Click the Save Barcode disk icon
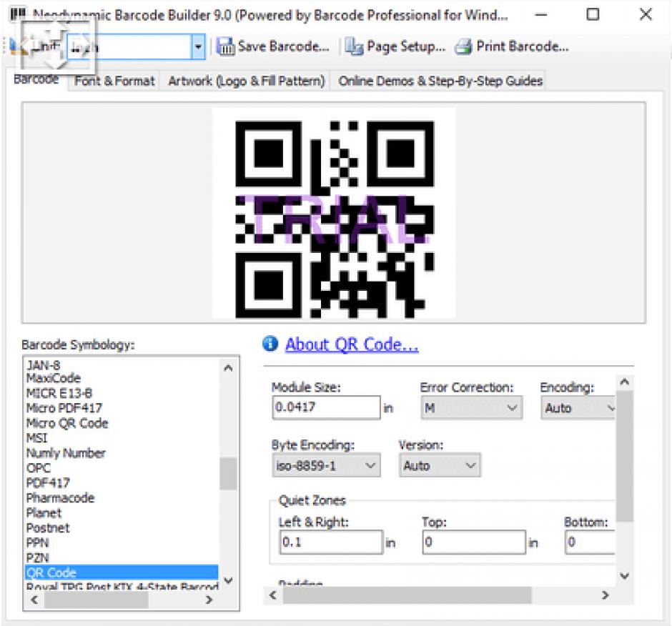672x626 pixels. pyautogui.click(x=226, y=47)
